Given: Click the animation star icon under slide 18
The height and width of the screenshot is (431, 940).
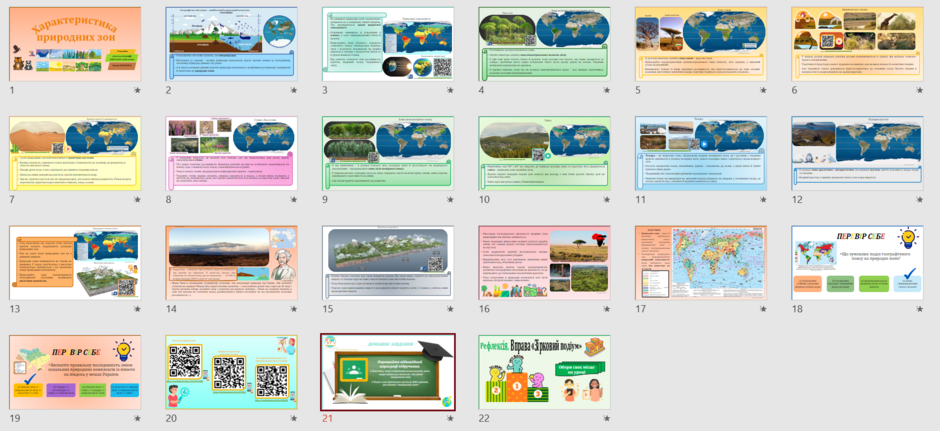Looking at the screenshot, I should 920,309.
